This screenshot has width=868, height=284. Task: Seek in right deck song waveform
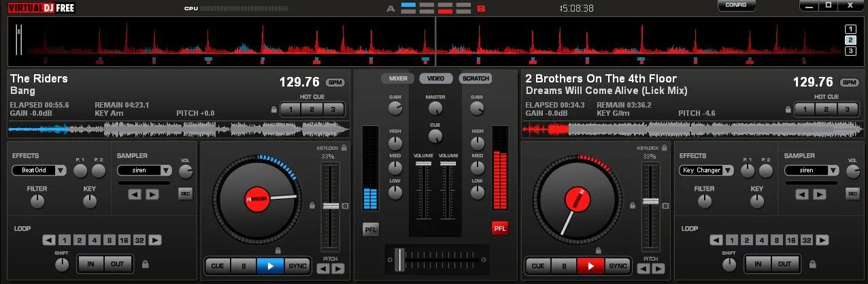coord(692,129)
